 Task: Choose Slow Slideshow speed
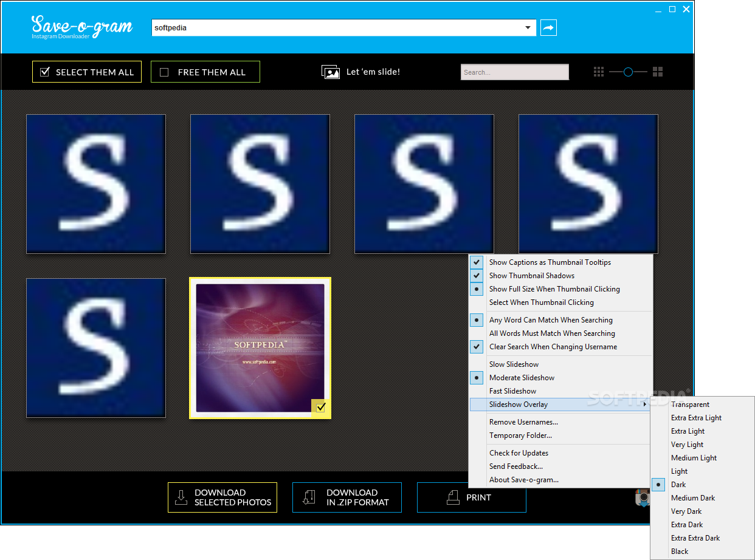tap(560, 364)
